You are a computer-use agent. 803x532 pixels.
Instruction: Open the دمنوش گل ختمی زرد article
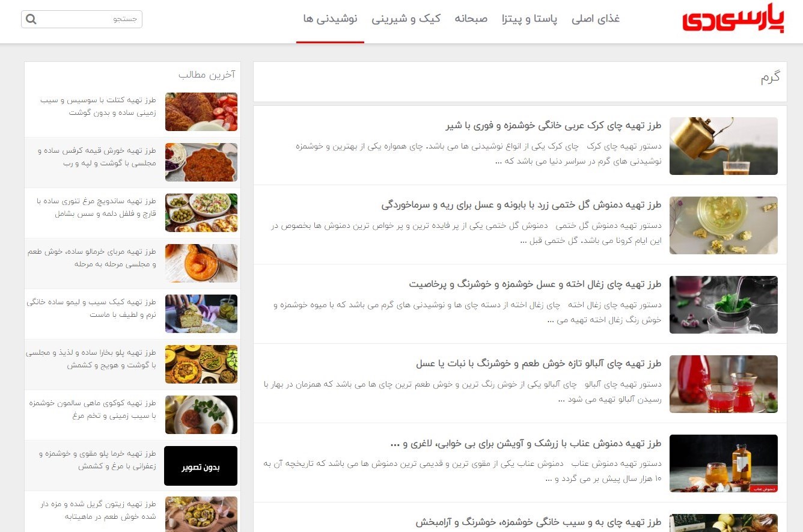[x=521, y=204]
